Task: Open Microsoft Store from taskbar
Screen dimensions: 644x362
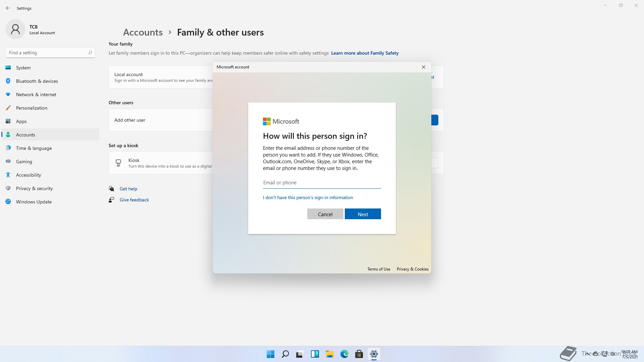Action: [x=359, y=354]
